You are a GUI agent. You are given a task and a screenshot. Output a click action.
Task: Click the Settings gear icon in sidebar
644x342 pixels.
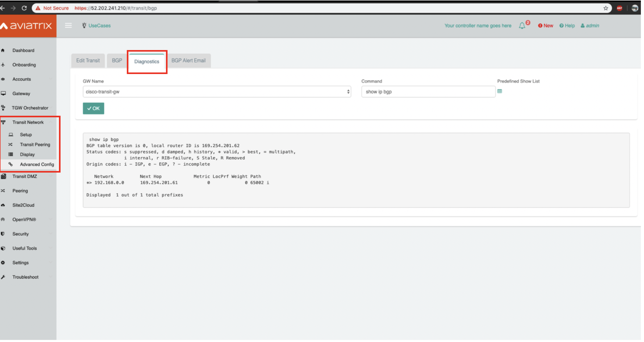click(3, 262)
